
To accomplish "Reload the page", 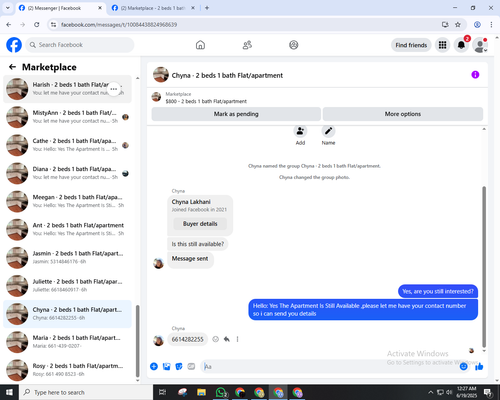I will tap(37, 25).
